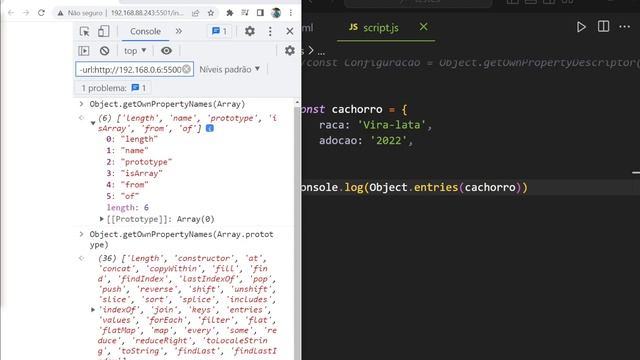Screen dimensions: 640x360
Task: Select the 3: "isArray" array entry
Action: tap(134, 173)
